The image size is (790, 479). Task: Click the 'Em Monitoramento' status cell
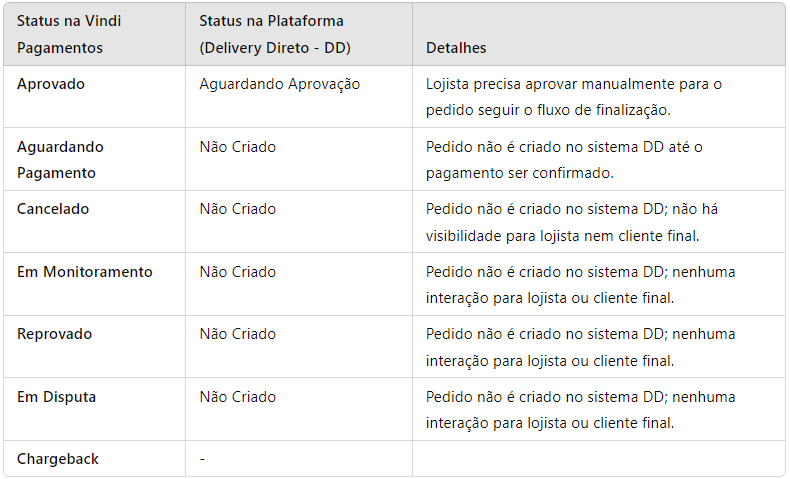(x=85, y=272)
